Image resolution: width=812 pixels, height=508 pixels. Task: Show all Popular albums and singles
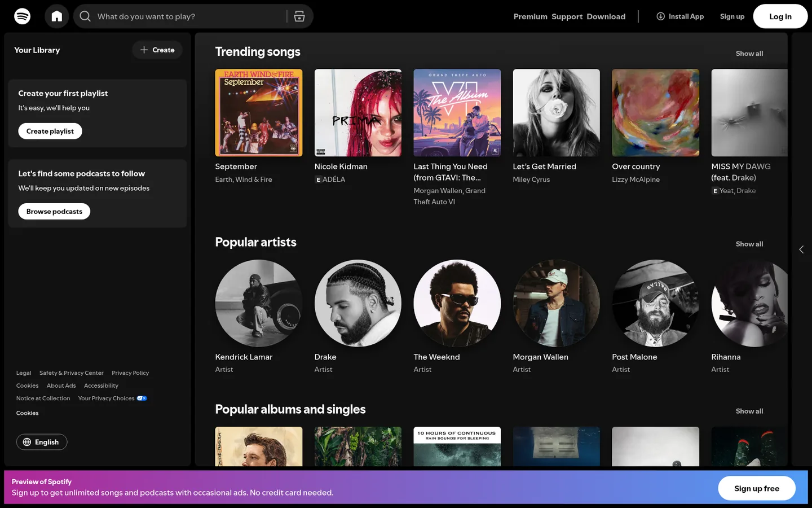pyautogui.click(x=749, y=411)
